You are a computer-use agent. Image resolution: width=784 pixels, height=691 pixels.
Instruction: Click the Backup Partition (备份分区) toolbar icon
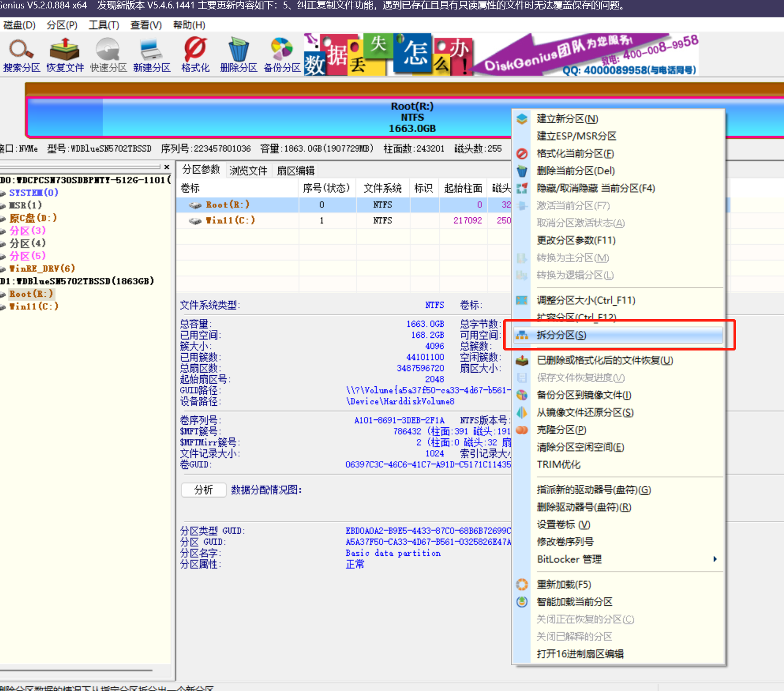coord(282,55)
